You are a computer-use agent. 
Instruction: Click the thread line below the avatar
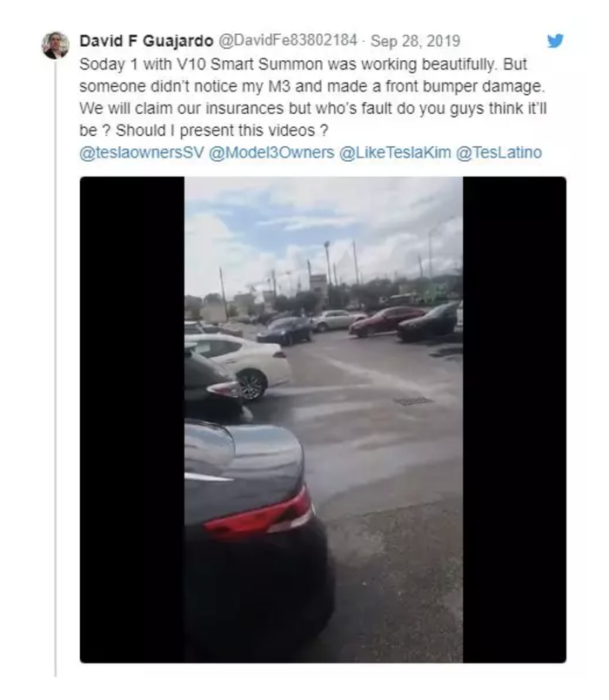tap(56, 368)
